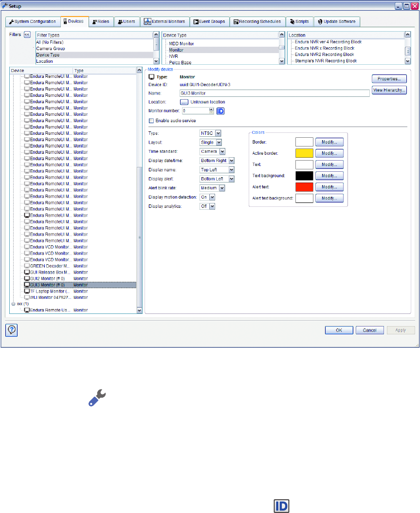Click the TF Laptop Monitor icon in list

[27, 291]
